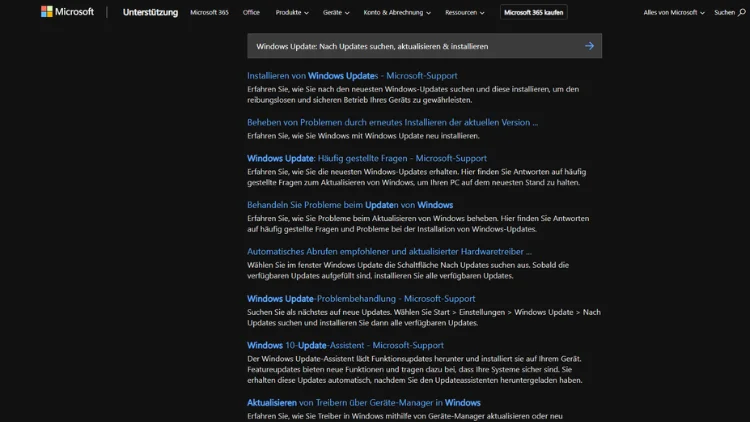This screenshot has height=422, width=750.
Task: Click the Microsoft logo
Action: point(67,12)
